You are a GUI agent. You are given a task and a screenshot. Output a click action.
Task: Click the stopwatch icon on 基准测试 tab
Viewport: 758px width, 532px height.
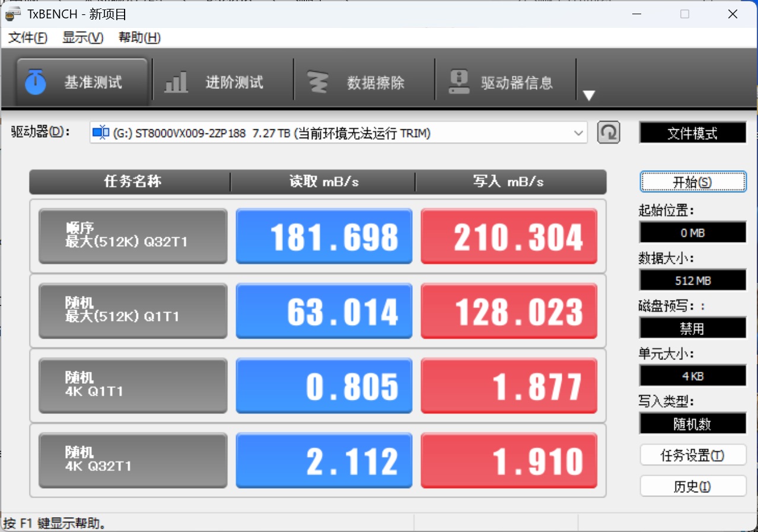[x=36, y=82]
